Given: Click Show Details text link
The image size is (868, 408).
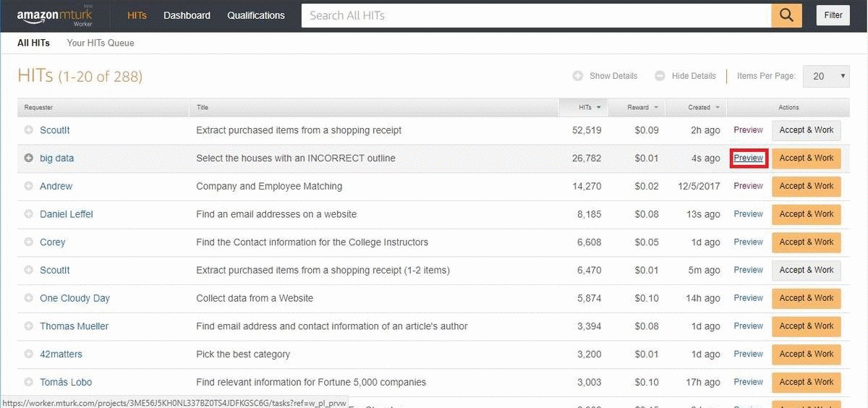Looking at the screenshot, I should pos(613,76).
